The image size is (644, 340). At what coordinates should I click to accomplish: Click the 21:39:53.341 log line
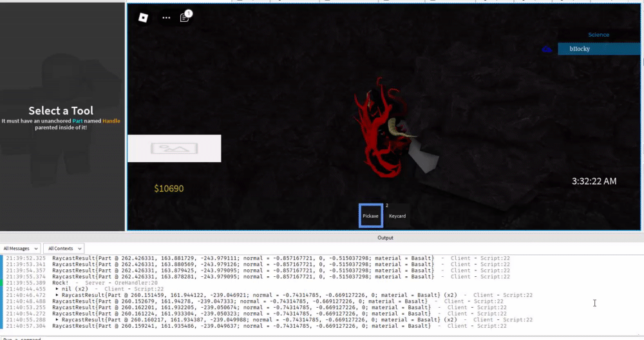(258, 265)
